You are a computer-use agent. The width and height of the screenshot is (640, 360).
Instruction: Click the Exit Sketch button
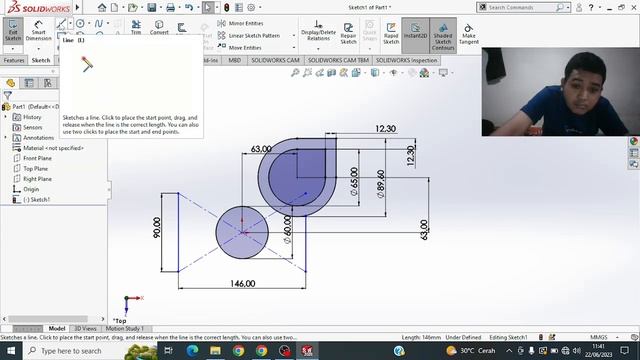[13, 31]
